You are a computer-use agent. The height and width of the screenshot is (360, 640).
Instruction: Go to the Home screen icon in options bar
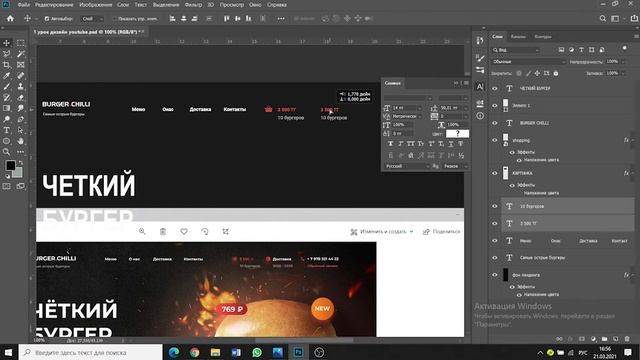pyautogui.click(x=10, y=18)
